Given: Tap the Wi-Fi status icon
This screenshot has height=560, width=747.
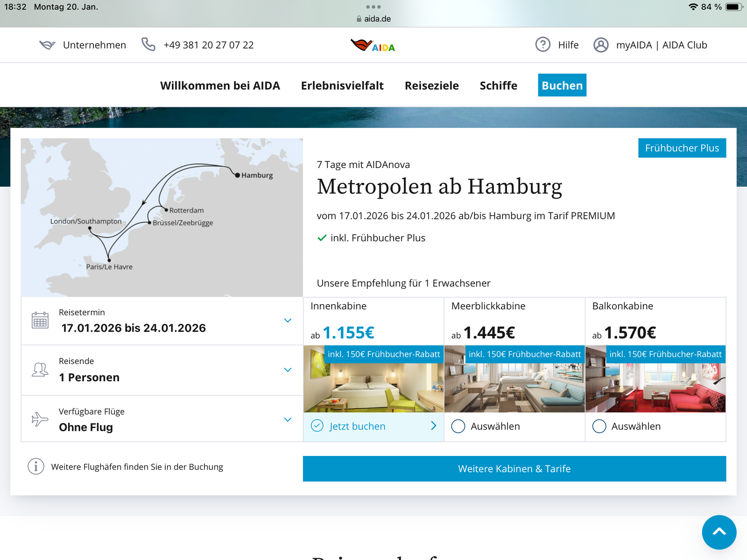Looking at the screenshot, I should click(x=693, y=7).
